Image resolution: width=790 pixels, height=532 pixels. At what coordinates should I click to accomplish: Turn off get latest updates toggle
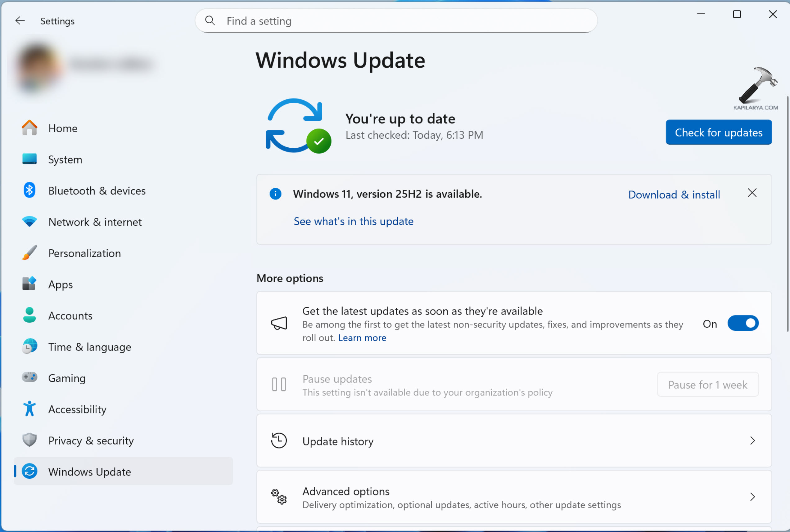coord(743,323)
